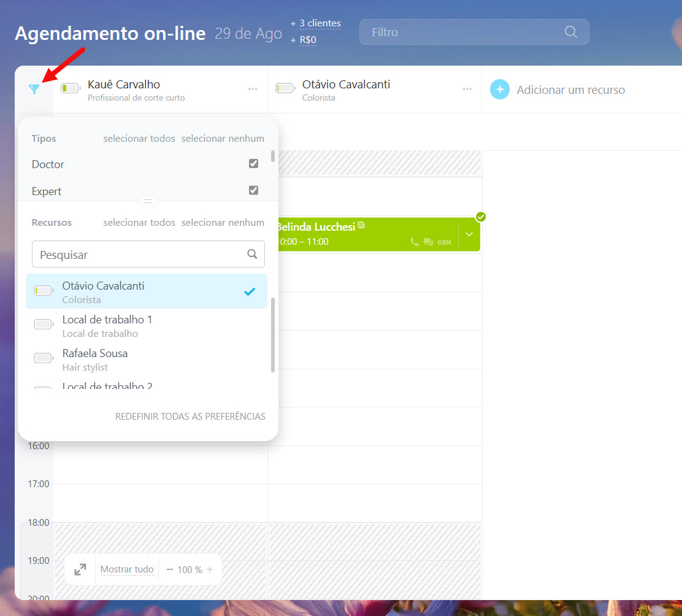This screenshot has width=682, height=616.
Task: Click the fullscreen expand arrows icon
Action: click(80, 570)
